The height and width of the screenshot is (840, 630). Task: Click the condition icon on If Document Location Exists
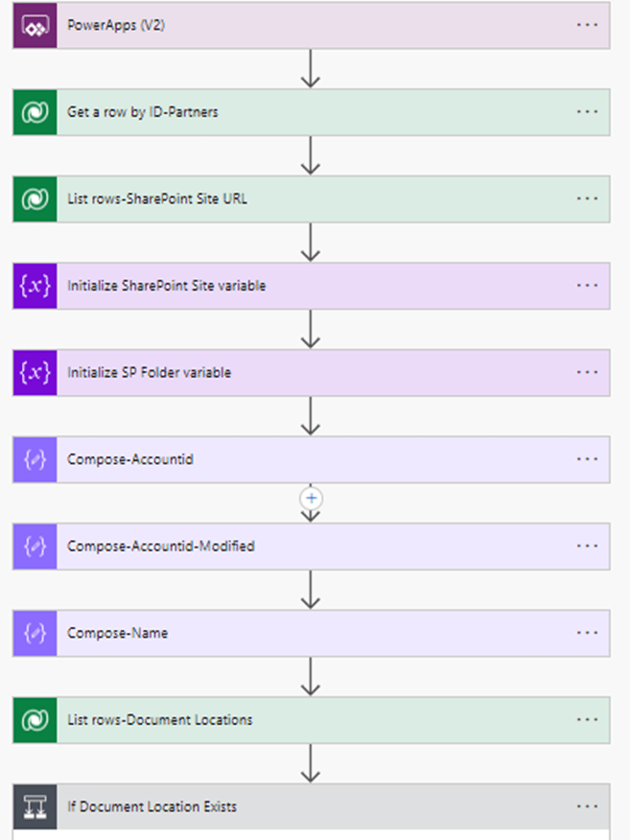35,806
